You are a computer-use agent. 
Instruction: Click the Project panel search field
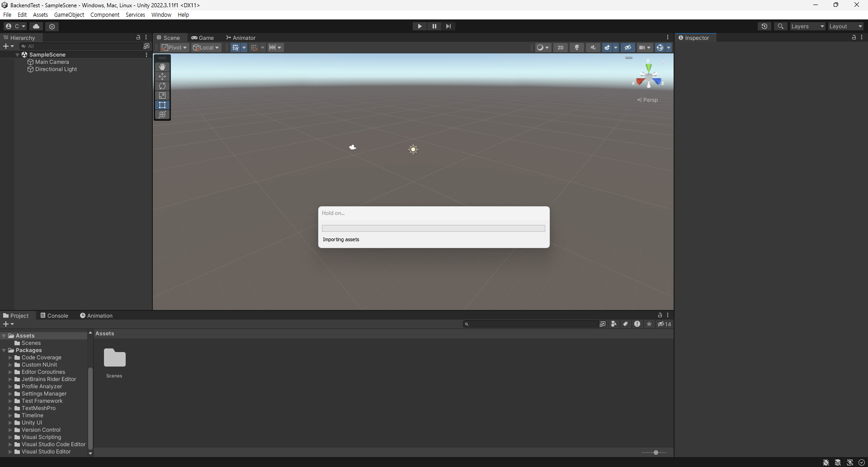point(530,324)
